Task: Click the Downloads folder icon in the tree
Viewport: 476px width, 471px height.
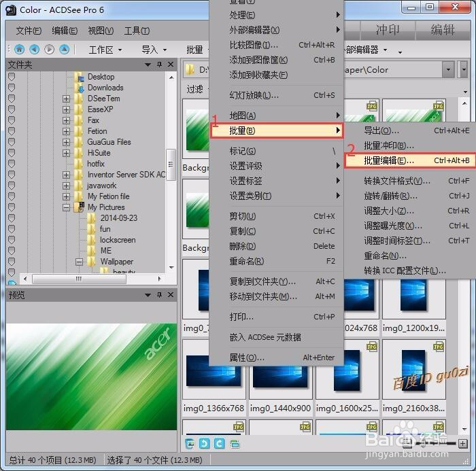Action: point(80,88)
